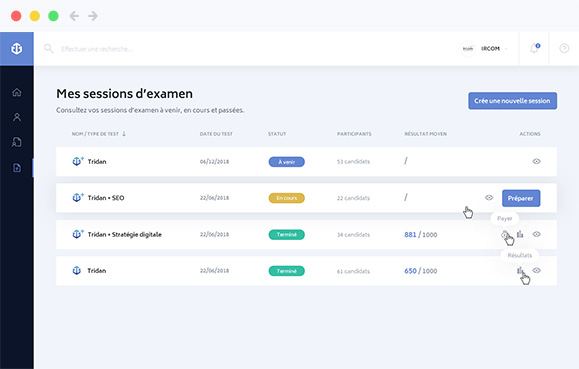This screenshot has width=579, height=369.
Task: Click the date '06/12/2018'
Action: 214,161
